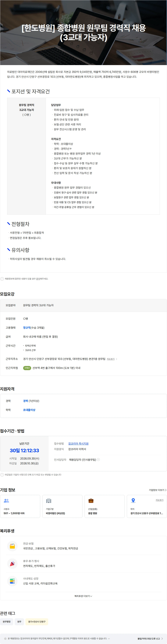Click chevron arrow after work address 지도보기
Viewport: 167px width, 644px height.
click(116, 359)
